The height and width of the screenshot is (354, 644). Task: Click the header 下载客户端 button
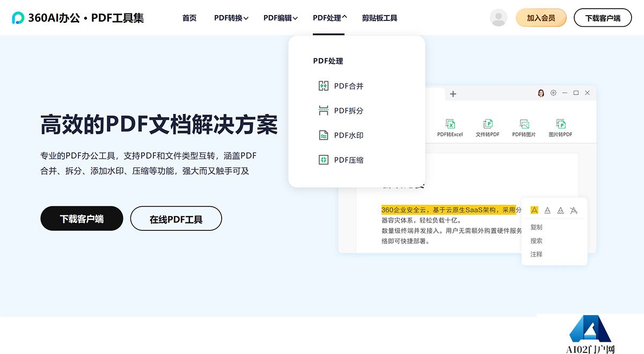603,18
